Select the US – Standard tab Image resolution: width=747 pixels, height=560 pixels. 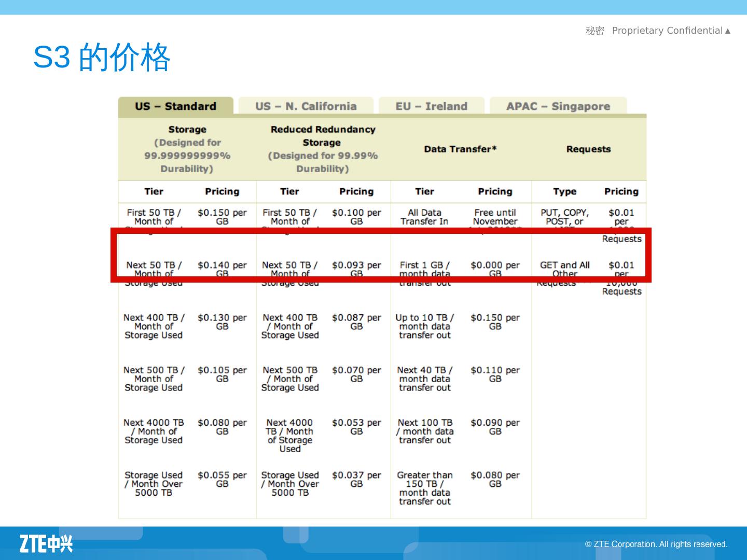(x=175, y=106)
